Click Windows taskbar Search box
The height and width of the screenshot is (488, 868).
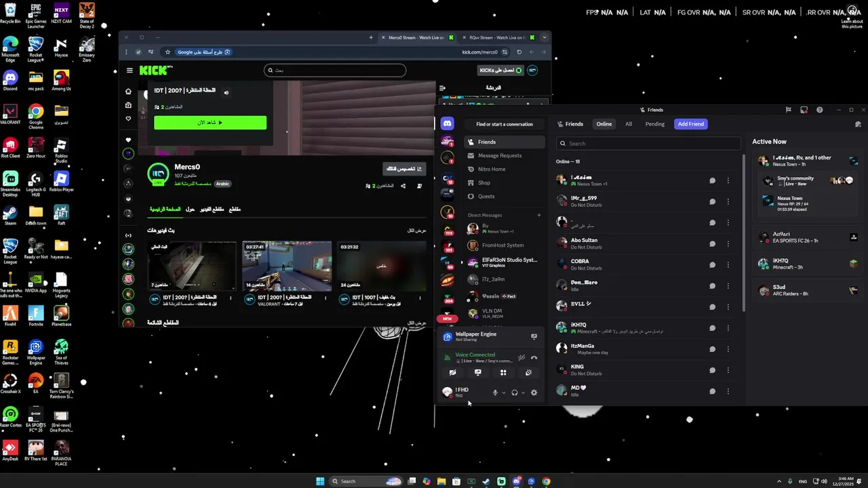(366, 481)
